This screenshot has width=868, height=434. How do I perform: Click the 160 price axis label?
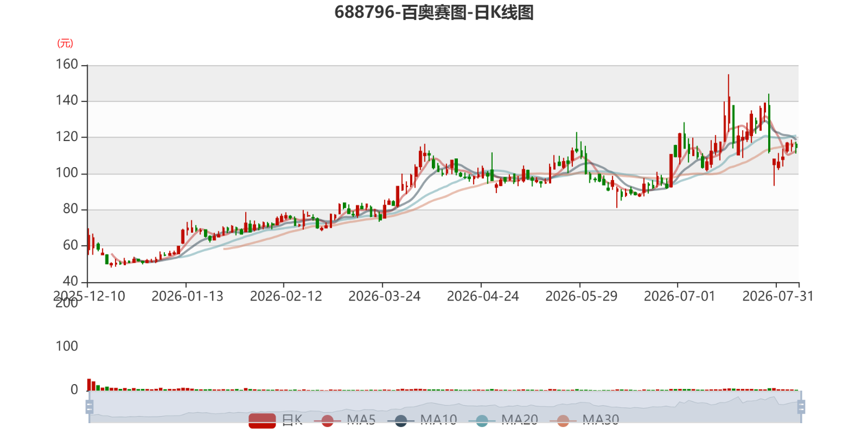tap(67, 65)
